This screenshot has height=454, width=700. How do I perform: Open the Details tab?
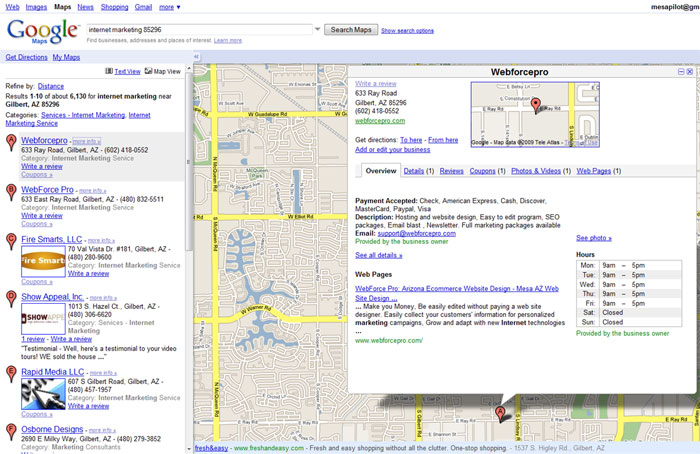(414, 171)
